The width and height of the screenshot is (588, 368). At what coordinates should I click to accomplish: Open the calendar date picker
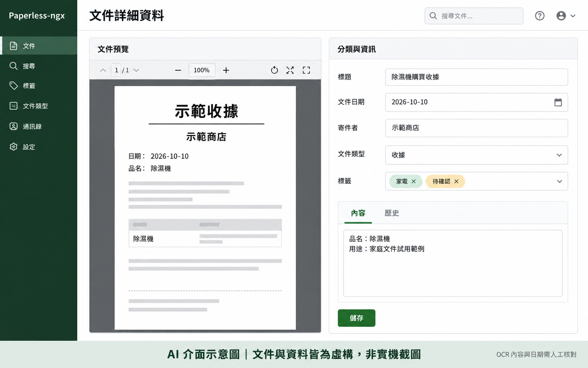click(x=558, y=102)
